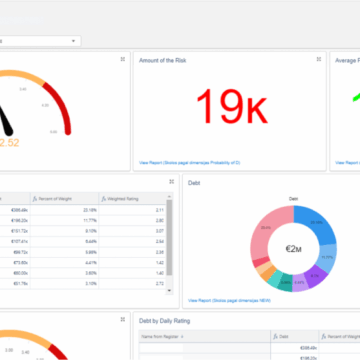Open the filter dropdown at the top
Image resolution: width=360 pixels, height=360 pixels.
coord(40,41)
